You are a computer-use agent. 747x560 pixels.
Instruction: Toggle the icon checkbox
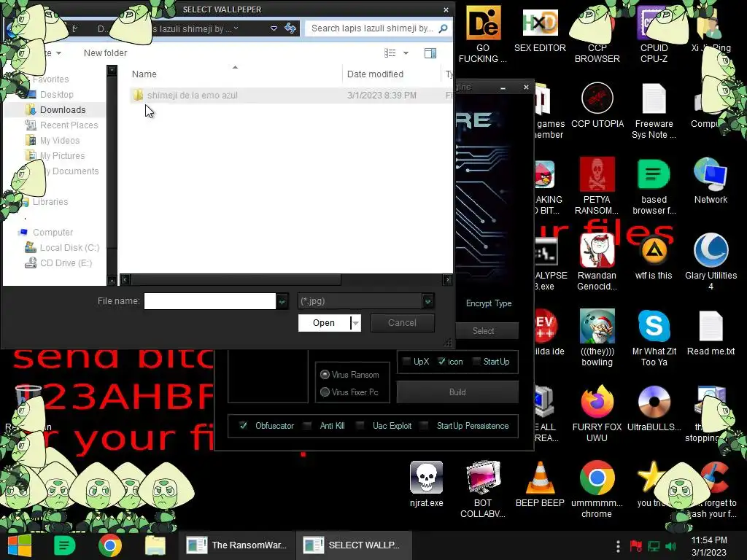tap(441, 362)
